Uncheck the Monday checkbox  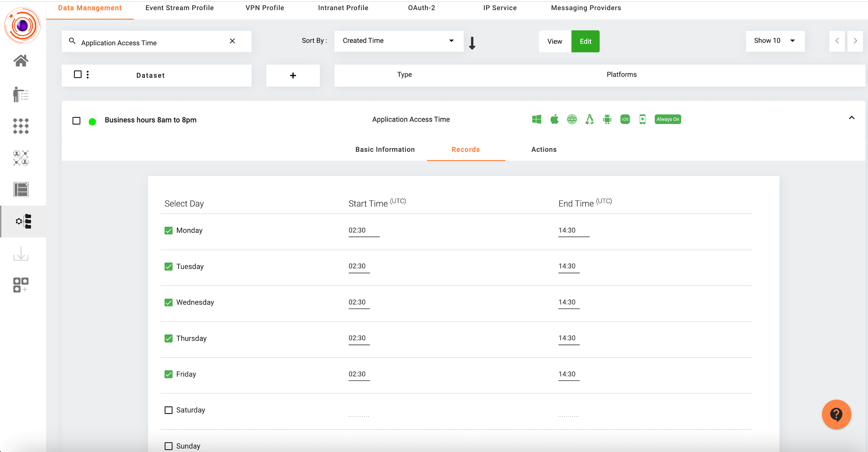coord(169,231)
